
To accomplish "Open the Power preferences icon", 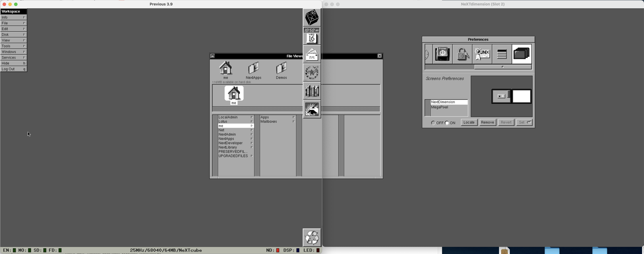I will pyautogui.click(x=442, y=54).
